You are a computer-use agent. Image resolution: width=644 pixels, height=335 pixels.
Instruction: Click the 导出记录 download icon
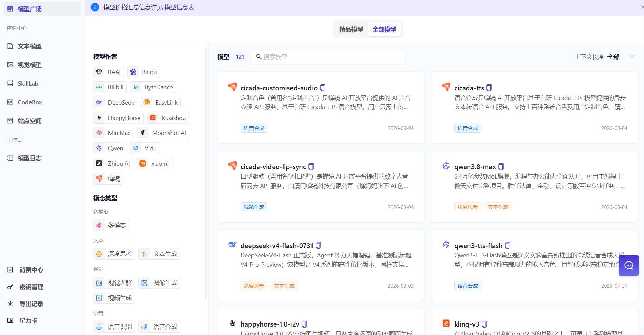coord(10,303)
